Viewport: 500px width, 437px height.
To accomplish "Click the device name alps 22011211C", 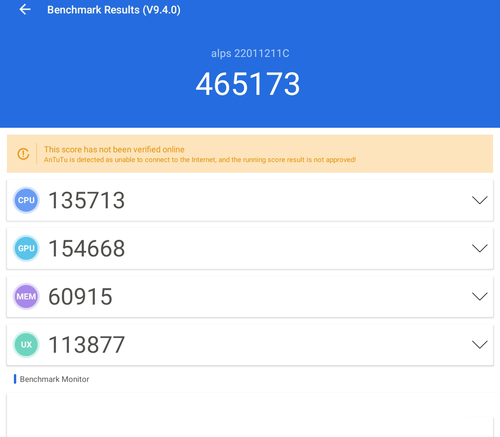I will pyautogui.click(x=250, y=53).
